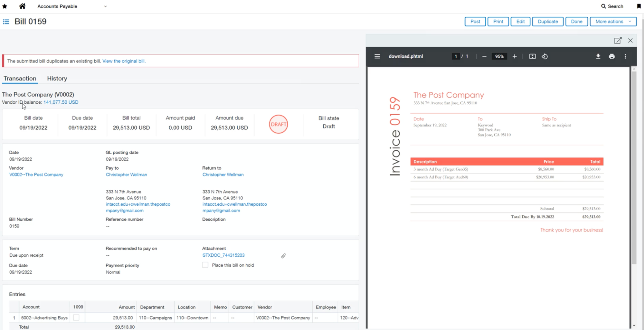644x330 pixels.
Task: Expand the More actions dropdown
Action: pyautogui.click(x=613, y=22)
